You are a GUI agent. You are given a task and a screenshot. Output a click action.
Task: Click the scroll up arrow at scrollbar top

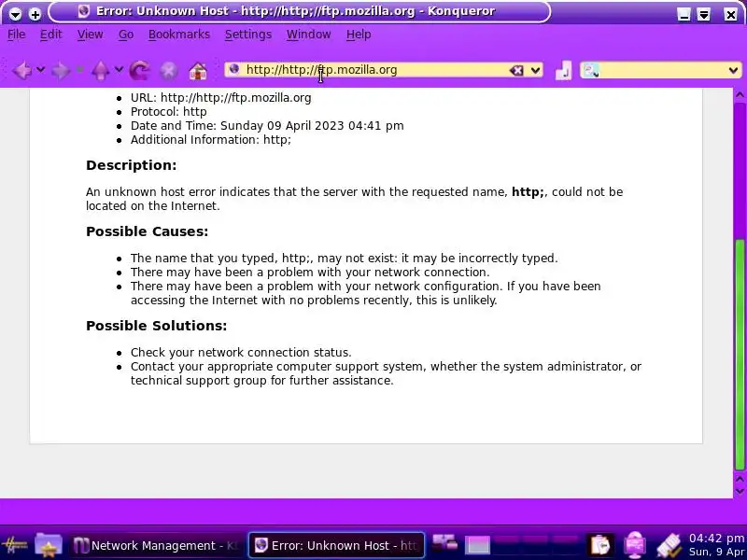click(740, 95)
